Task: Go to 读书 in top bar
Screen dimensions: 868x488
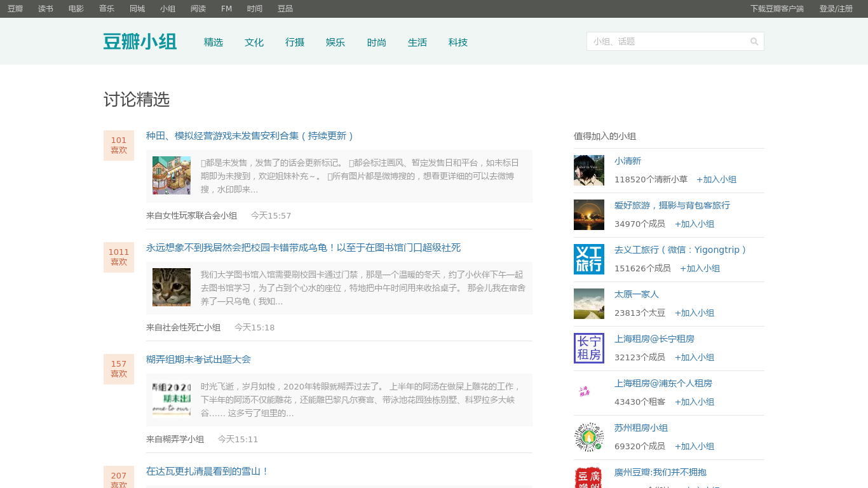Action: click(x=46, y=9)
